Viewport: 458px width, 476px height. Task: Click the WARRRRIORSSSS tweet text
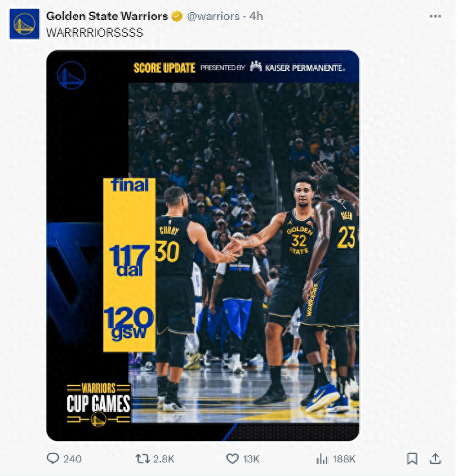(95, 32)
